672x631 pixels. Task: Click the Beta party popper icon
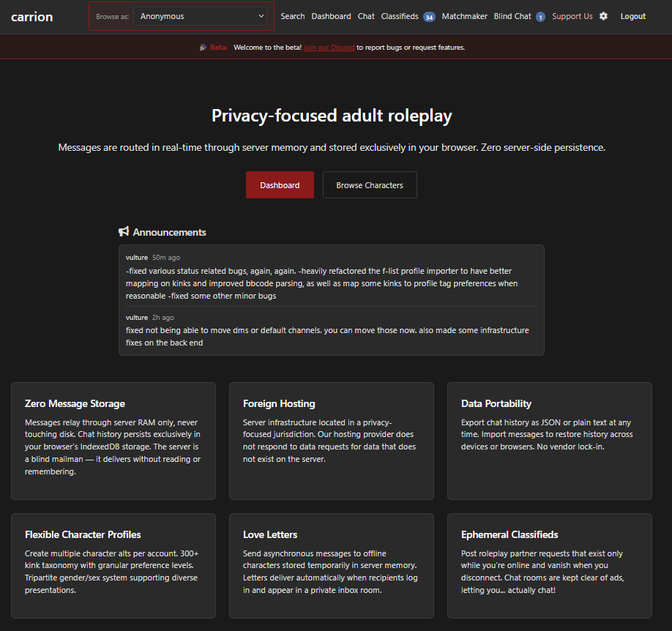(204, 47)
